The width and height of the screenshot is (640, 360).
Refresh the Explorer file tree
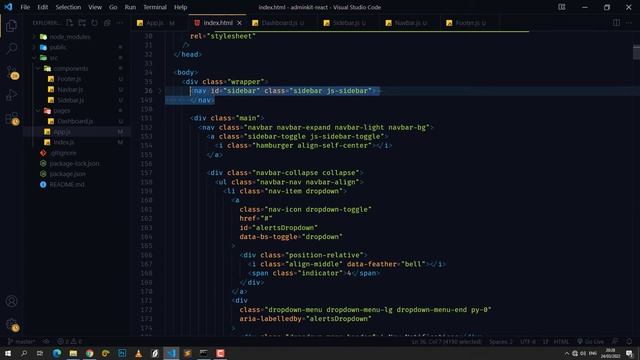click(x=95, y=23)
